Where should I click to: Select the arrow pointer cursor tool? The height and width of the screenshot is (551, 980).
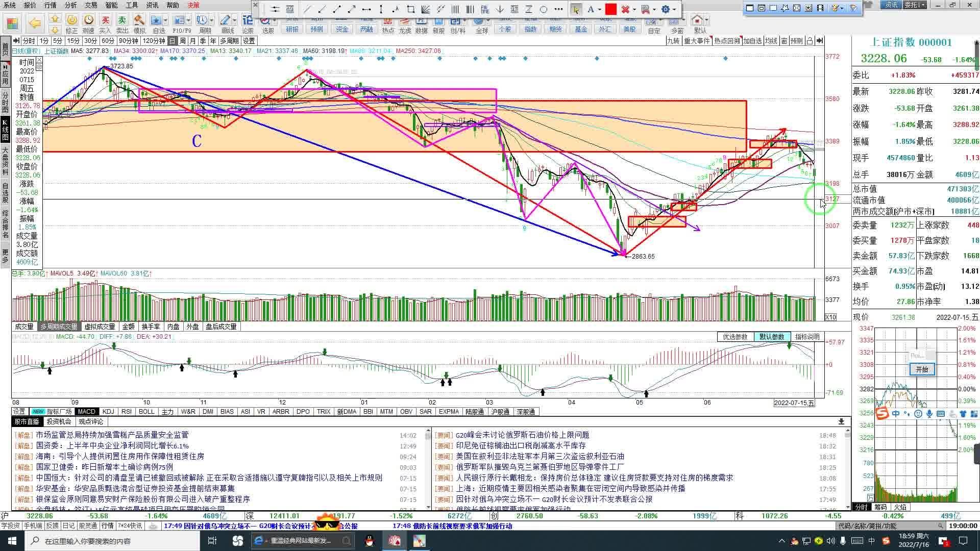point(576,9)
